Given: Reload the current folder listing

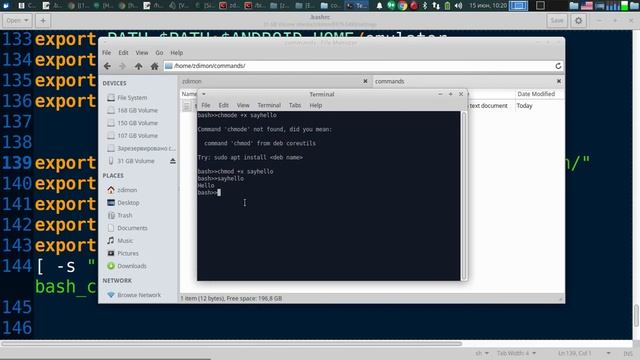Looking at the screenshot, I should coord(558,66).
